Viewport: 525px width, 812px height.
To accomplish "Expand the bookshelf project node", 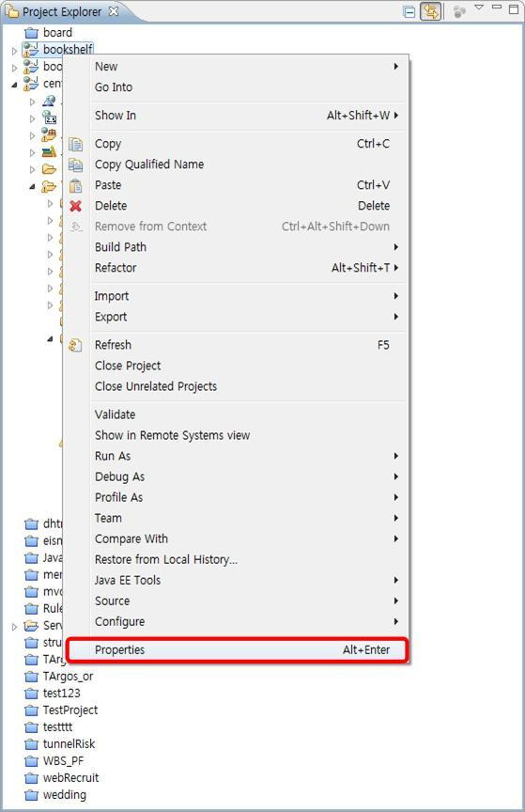I will point(14,51).
